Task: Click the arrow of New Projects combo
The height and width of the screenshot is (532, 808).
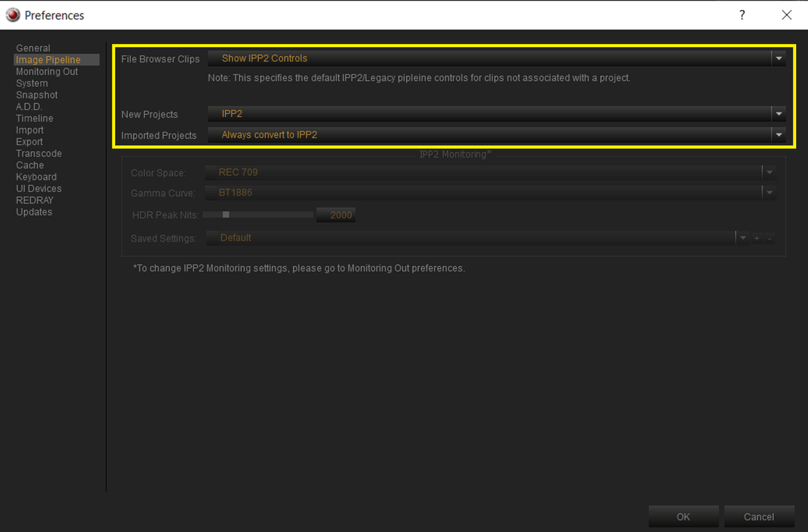Action: click(x=779, y=114)
